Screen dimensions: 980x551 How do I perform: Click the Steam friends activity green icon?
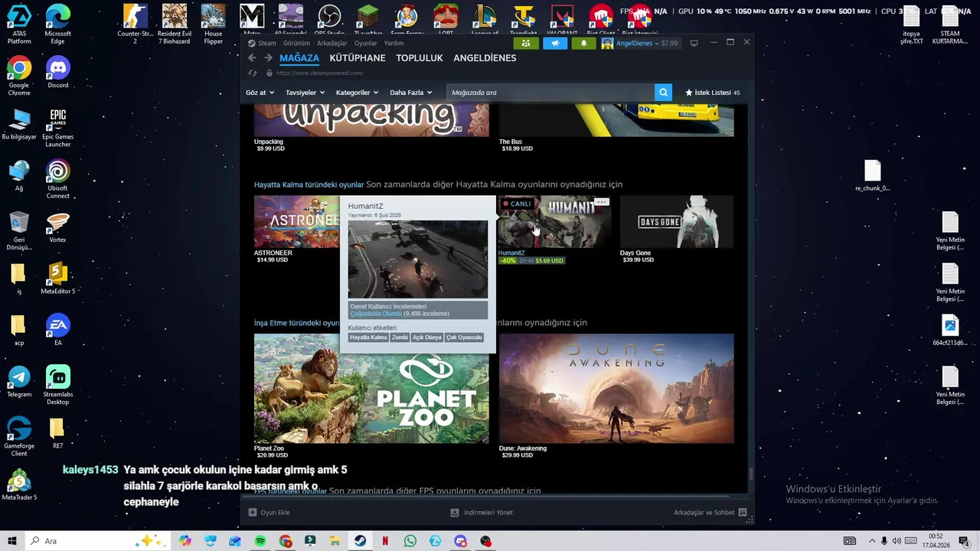pyautogui.click(x=526, y=44)
